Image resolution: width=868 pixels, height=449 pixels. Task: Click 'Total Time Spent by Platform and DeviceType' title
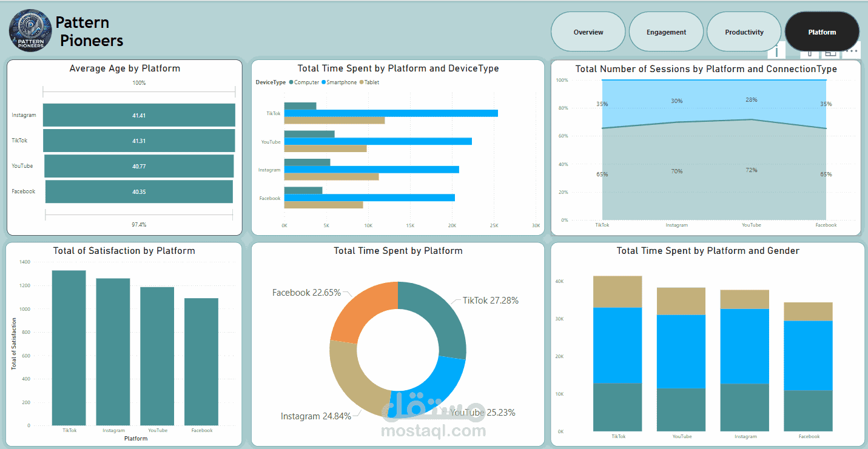pos(398,68)
